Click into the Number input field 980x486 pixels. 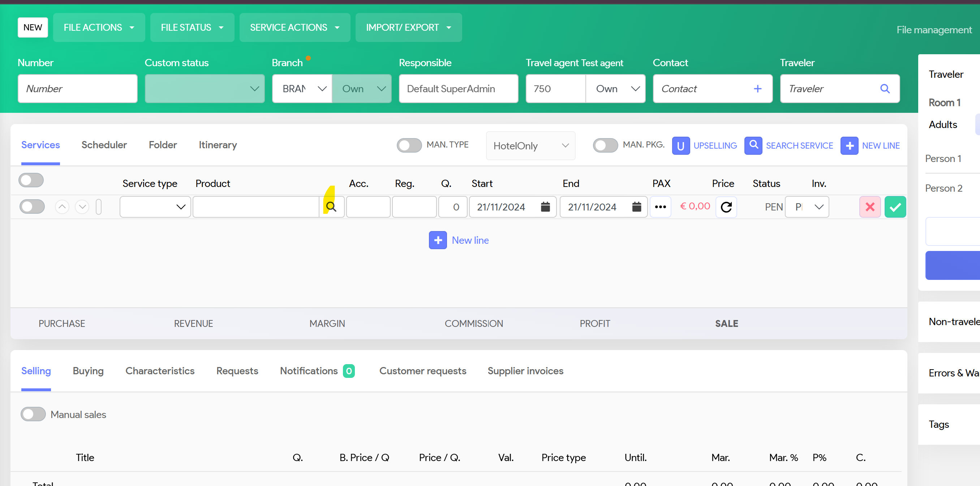point(77,89)
